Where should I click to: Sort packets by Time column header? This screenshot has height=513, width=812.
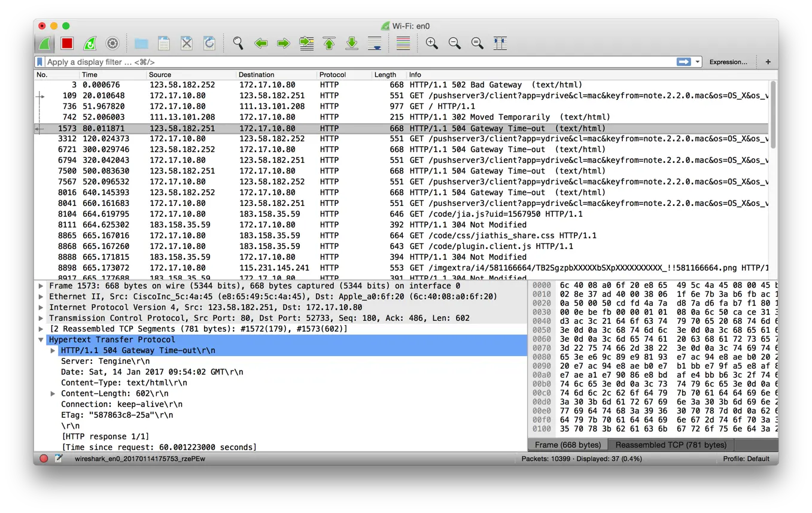(114, 75)
